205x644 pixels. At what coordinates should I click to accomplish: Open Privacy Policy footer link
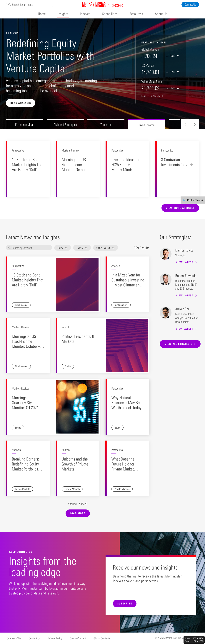(x=55, y=638)
